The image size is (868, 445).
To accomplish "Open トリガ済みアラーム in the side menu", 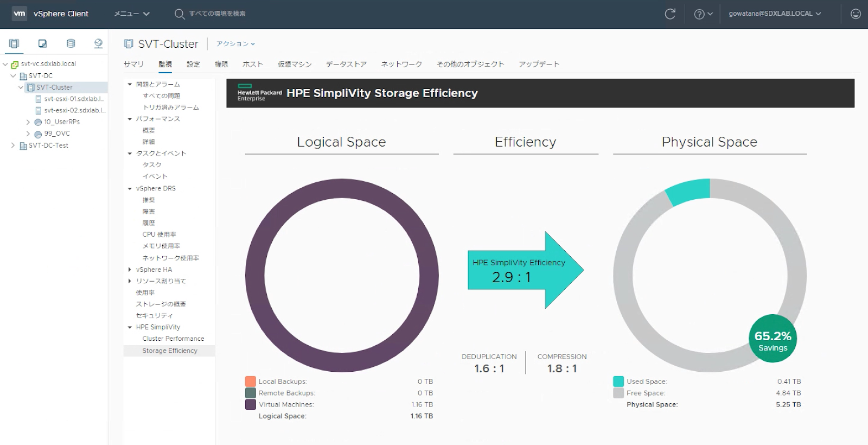I will 170,107.
